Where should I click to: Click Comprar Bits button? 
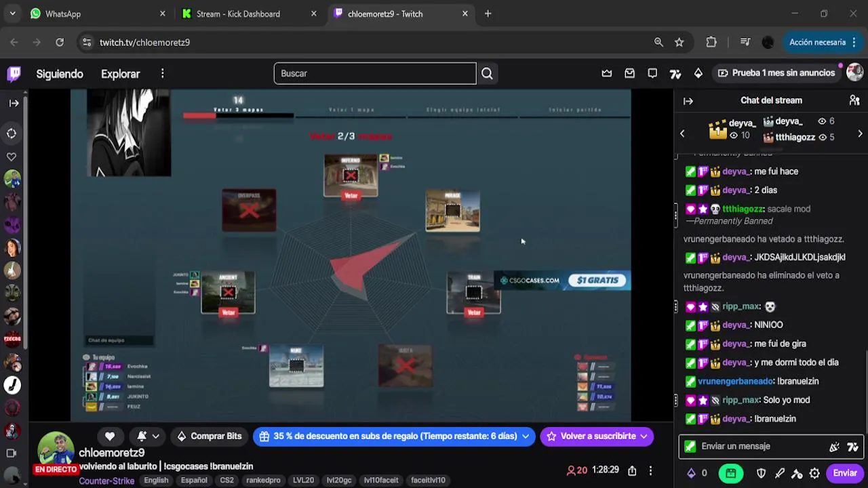(x=209, y=436)
